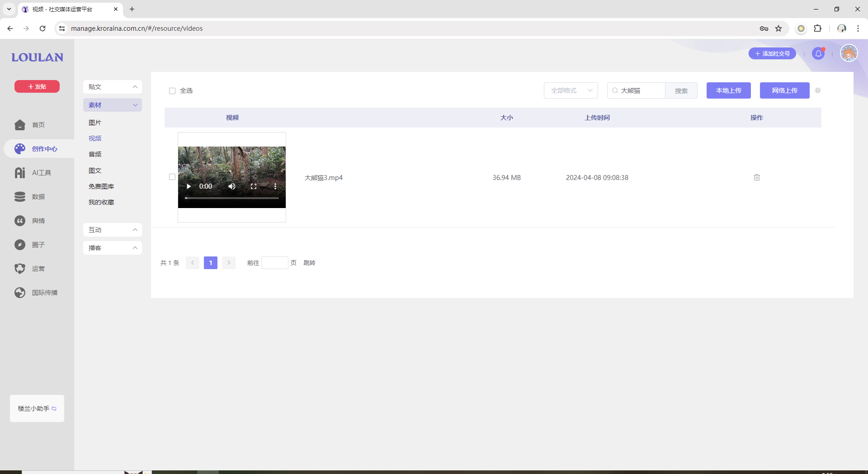Click the 楼兰小助手 switch icon

click(54, 408)
